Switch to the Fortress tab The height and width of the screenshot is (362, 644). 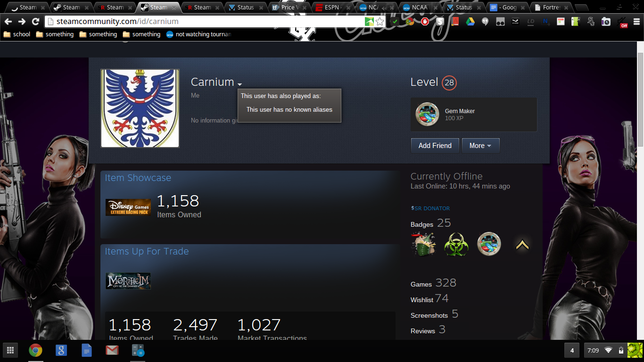551,8
